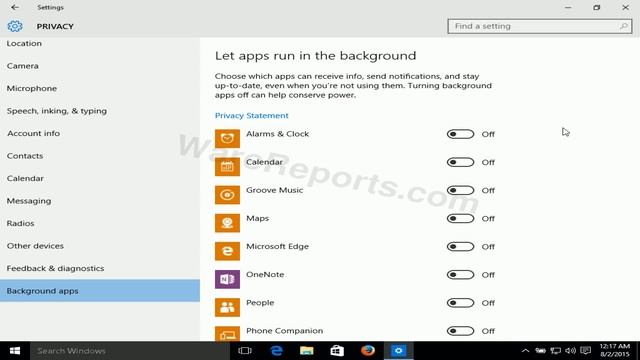This screenshot has height=360, width=640.
Task: Open the volume control in system tray
Action: pyautogui.click(x=571, y=351)
